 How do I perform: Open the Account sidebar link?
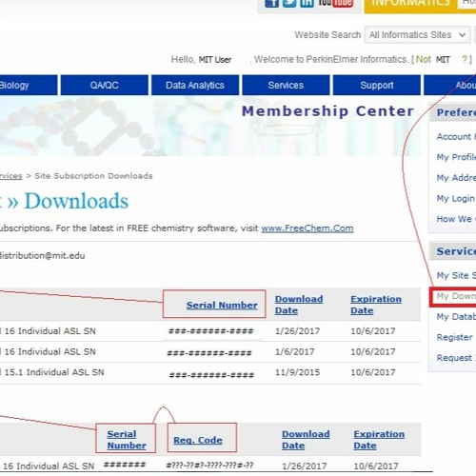point(456,136)
